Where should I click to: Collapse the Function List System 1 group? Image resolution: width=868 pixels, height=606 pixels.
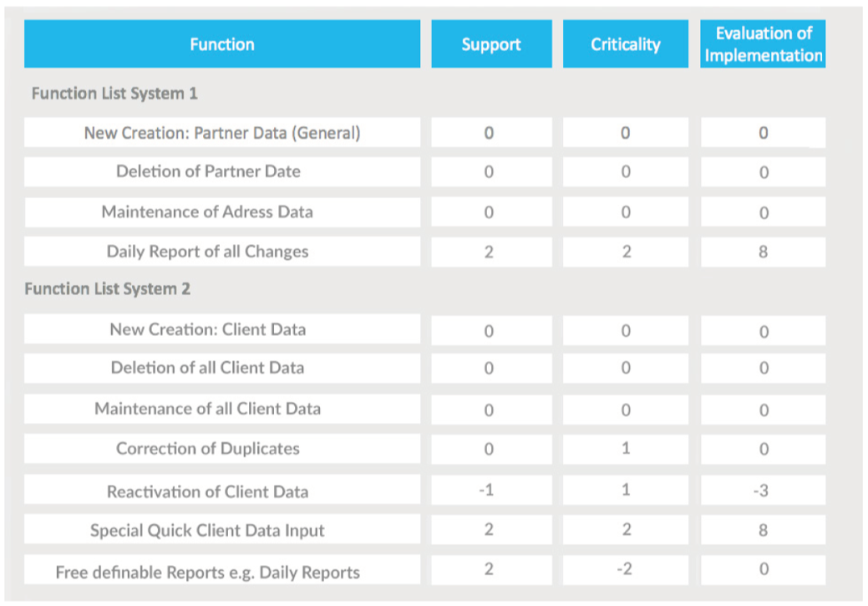point(115,94)
